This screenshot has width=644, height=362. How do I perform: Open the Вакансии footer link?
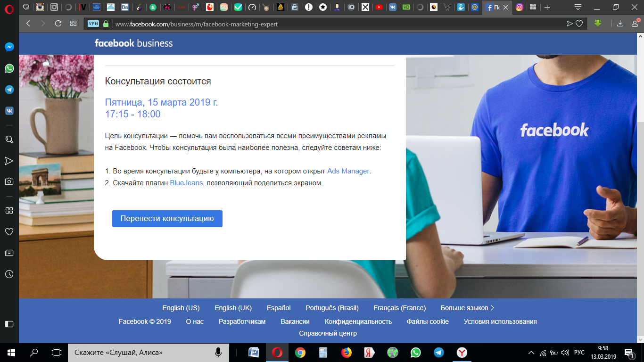pos(295,321)
